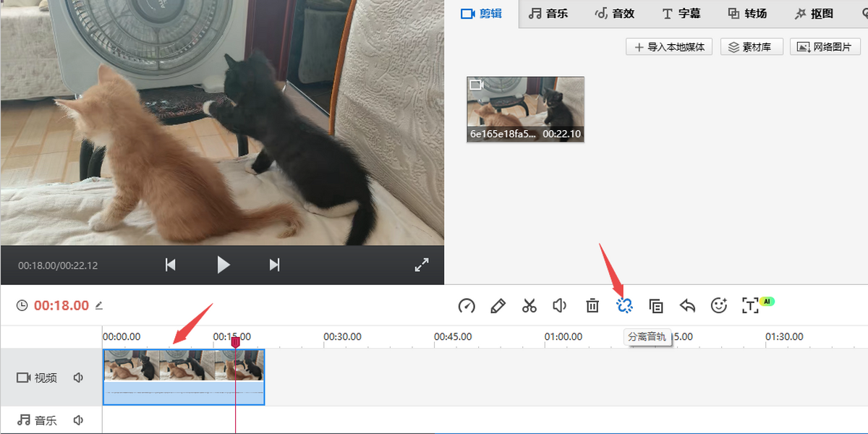Select the imported cat video thumbnail
Viewport: 868px width, 434px height.
pyautogui.click(x=525, y=109)
